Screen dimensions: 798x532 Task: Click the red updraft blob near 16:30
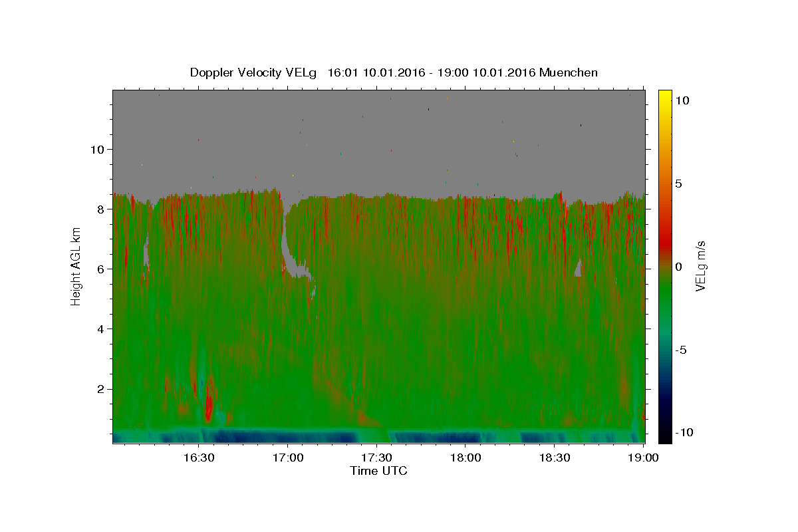209,404
